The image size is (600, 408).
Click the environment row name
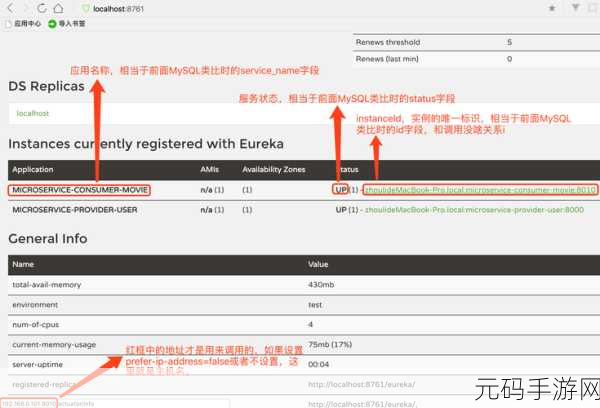[x=35, y=305]
